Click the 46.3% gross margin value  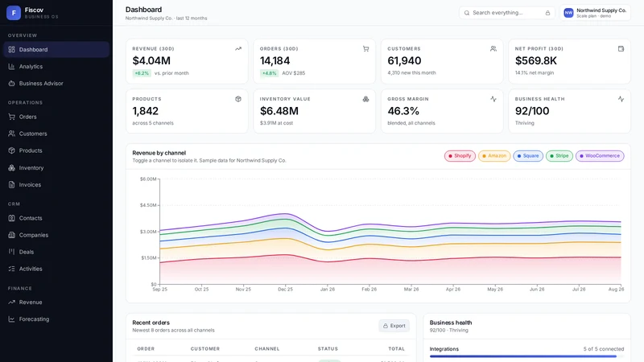pyautogui.click(x=403, y=111)
